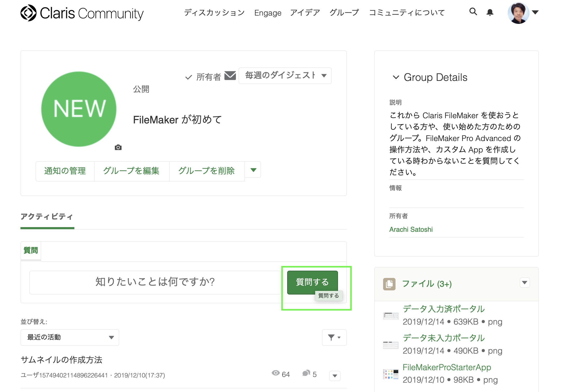Click the ファイル files icon
The height and width of the screenshot is (392, 564).
coord(389,284)
